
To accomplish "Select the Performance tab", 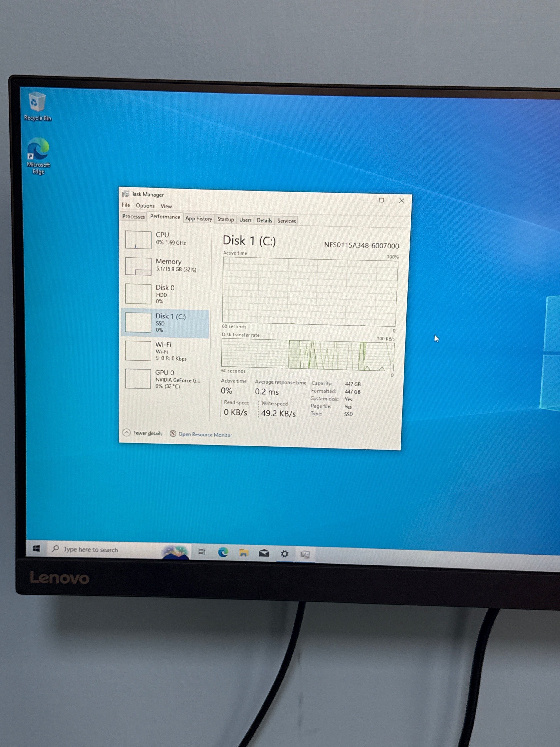I will (165, 217).
